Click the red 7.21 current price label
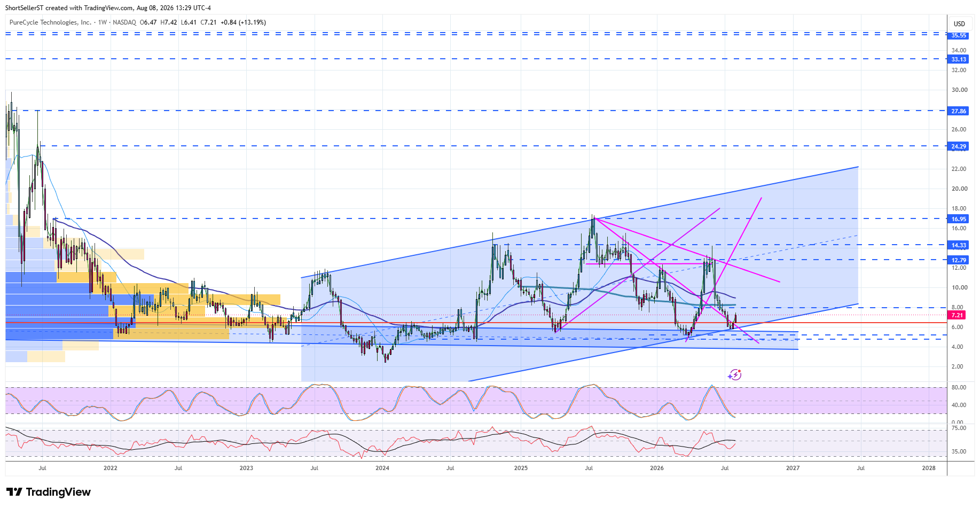Viewport: 980px width, 508px height. [x=957, y=315]
